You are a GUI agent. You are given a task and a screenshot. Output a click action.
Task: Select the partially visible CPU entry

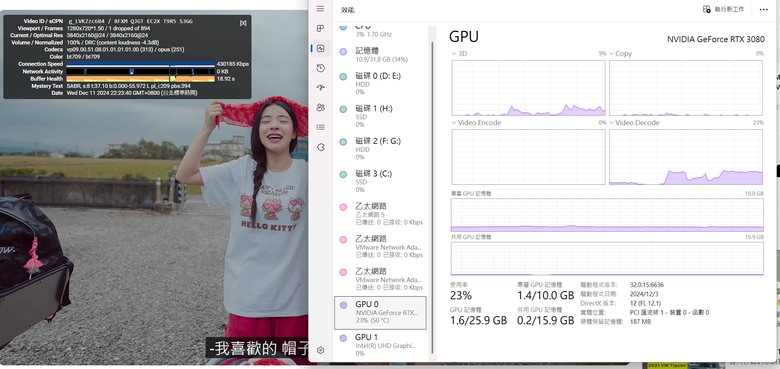tap(381, 31)
